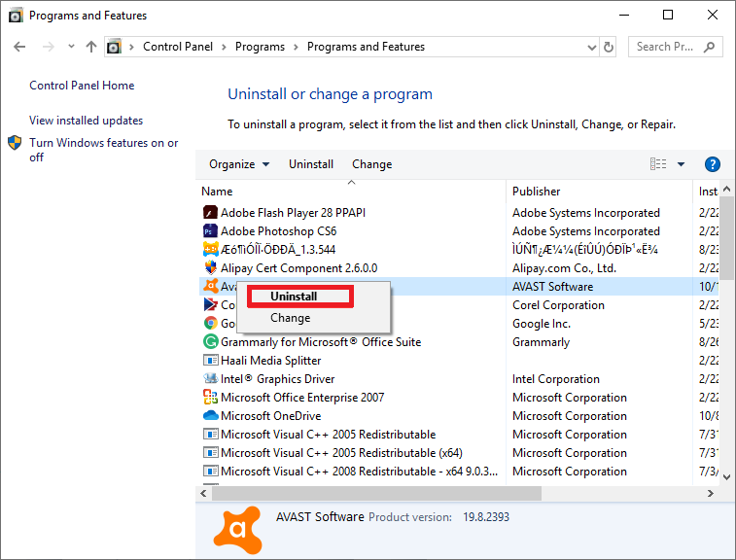This screenshot has width=736, height=560.
Task: Click the Grammarly green icon
Action: pos(210,341)
